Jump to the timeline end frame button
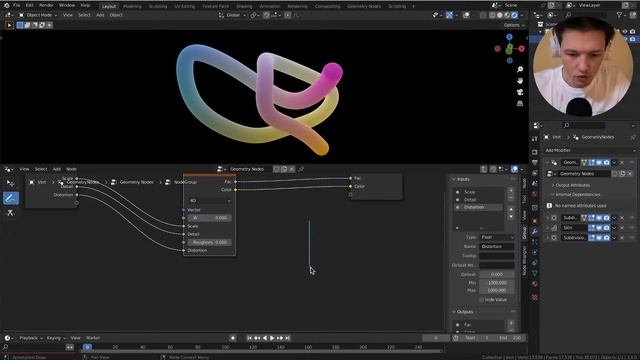Viewport: 640px width, 360px height. click(x=288, y=338)
